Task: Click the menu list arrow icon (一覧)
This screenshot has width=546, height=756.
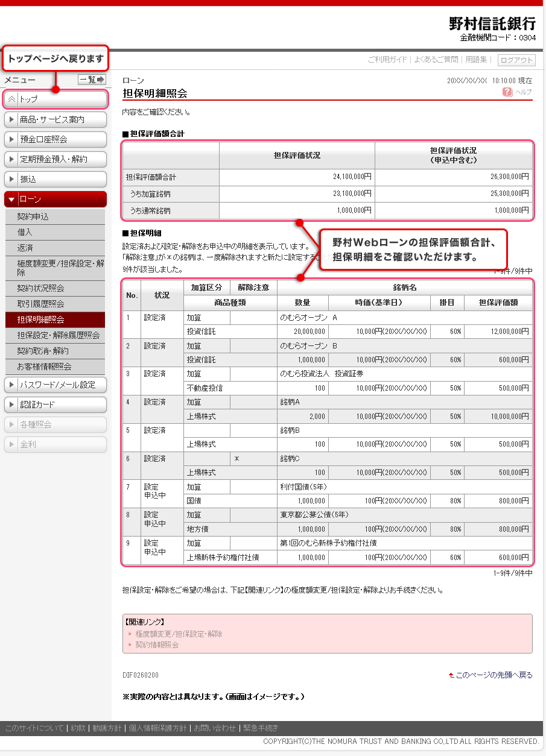Action: click(x=101, y=80)
